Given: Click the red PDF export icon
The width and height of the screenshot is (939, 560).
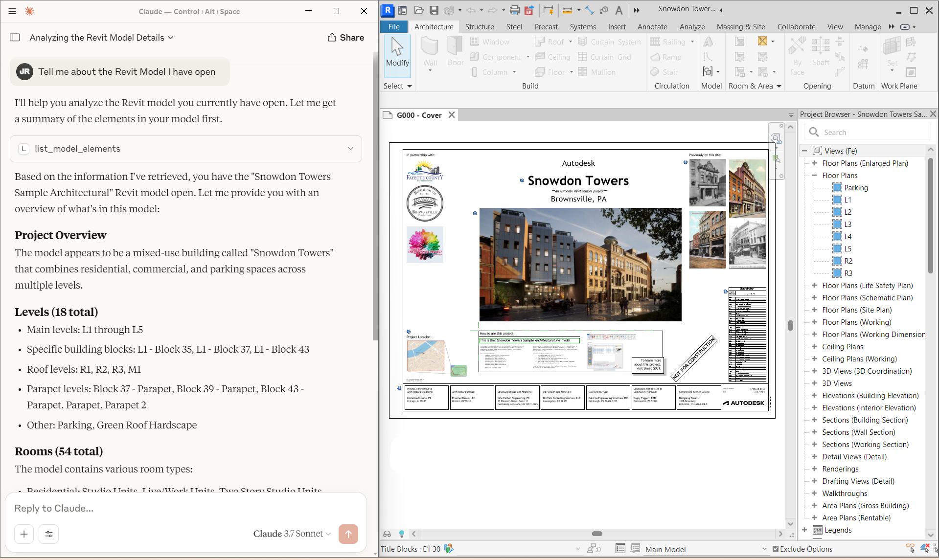Looking at the screenshot, I should pyautogui.click(x=529, y=10).
